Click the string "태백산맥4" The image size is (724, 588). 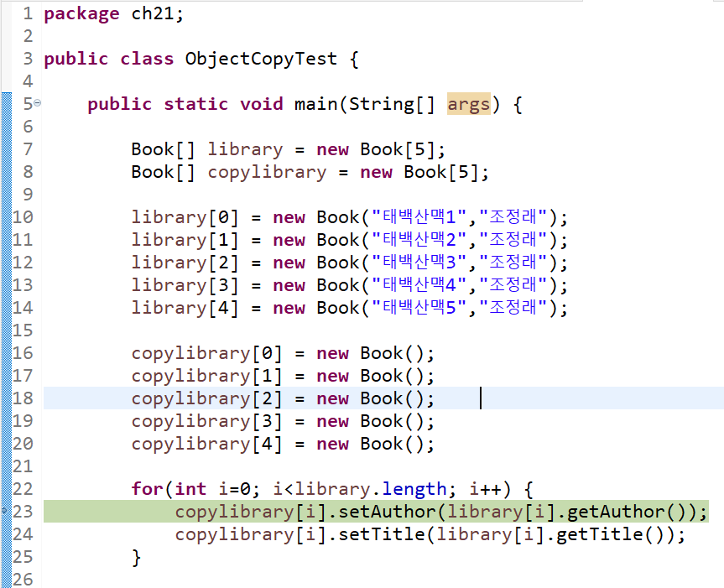[x=419, y=284]
